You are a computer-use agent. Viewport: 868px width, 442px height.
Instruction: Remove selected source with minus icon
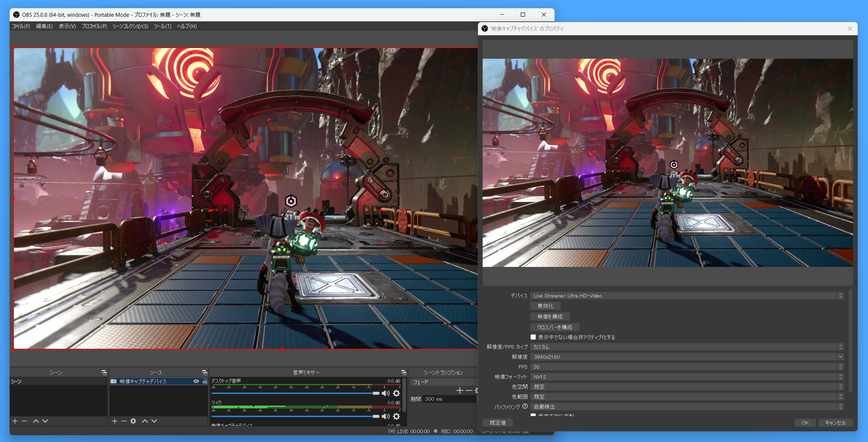point(124,421)
